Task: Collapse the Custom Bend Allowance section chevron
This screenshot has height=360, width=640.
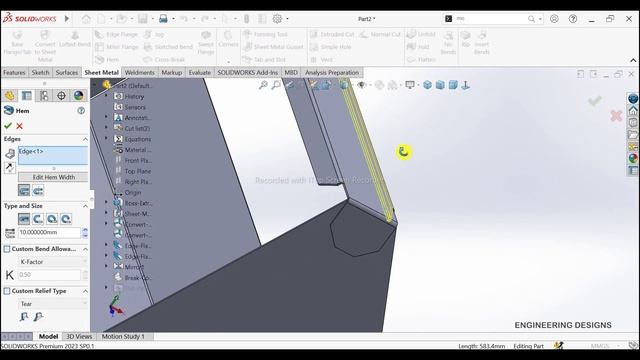Action: pos(85,249)
